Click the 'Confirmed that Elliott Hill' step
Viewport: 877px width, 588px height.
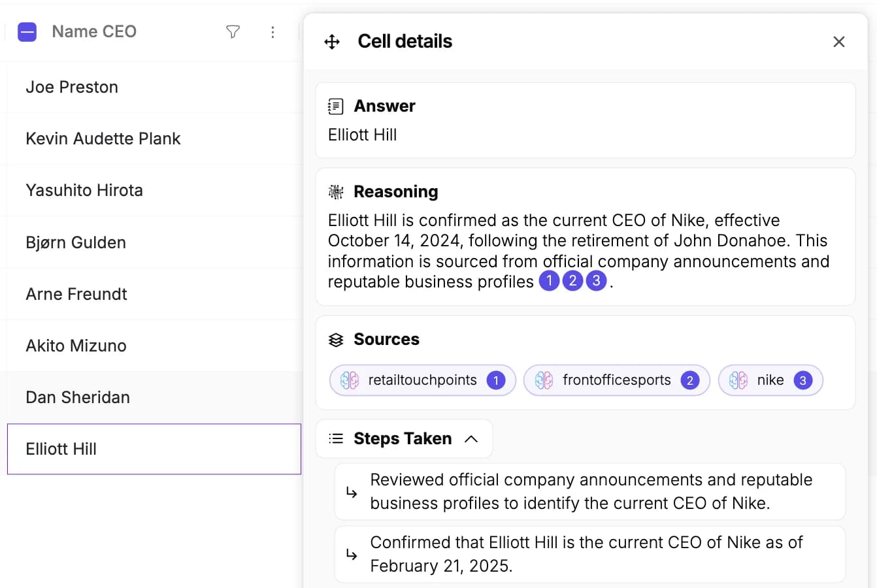point(590,554)
